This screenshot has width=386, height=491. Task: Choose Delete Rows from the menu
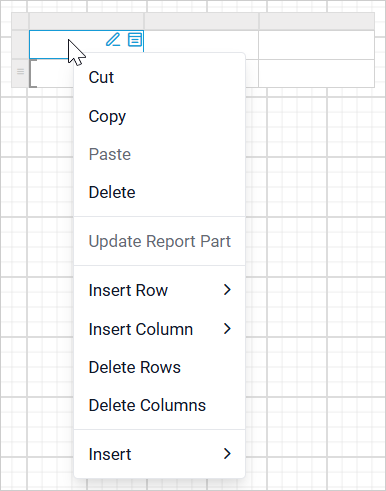[159, 367]
